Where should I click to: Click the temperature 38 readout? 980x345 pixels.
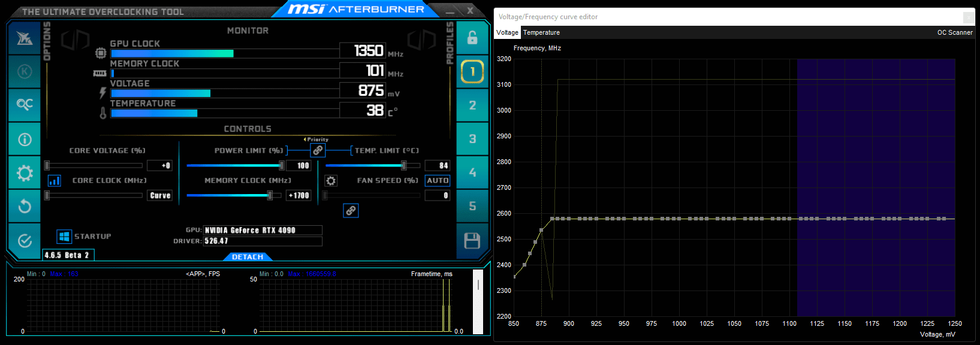pyautogui.click(x=363, y=110)
